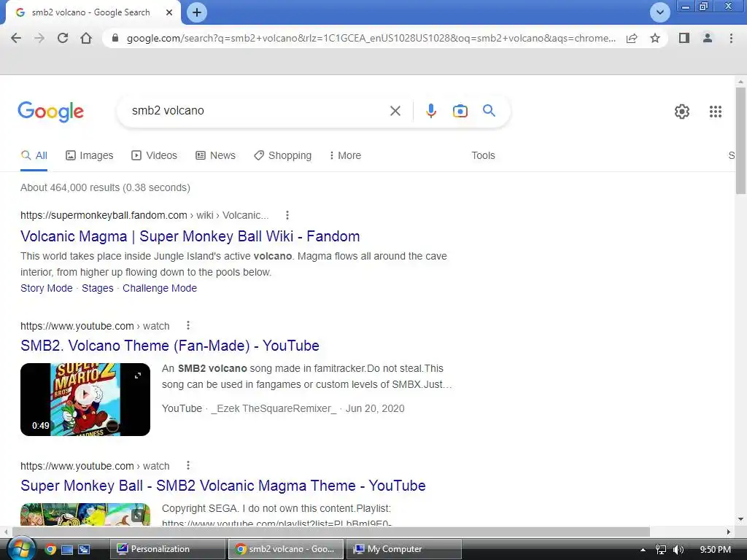Share this page via share icon
Image resolution: width=747 pixels, height=560 pixels.
click(632, 38)
